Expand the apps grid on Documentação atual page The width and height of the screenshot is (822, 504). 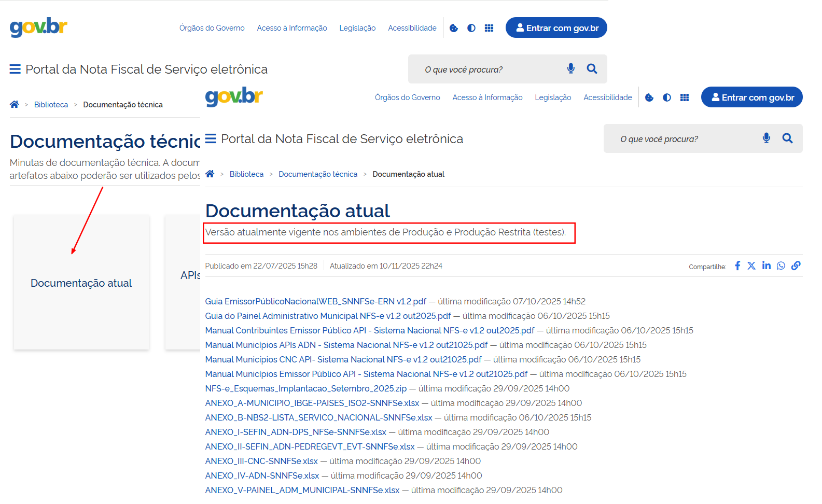pyautogui.click(x=685, y=97)
